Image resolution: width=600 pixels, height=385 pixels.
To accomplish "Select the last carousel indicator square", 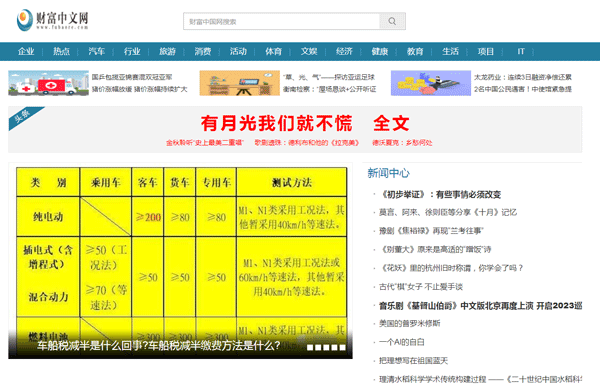I will (x=343, y=347).
